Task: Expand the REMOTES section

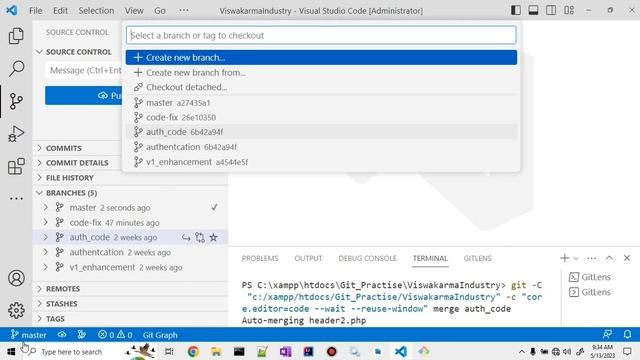Action: pyautogui.click(x=40, y=289)
